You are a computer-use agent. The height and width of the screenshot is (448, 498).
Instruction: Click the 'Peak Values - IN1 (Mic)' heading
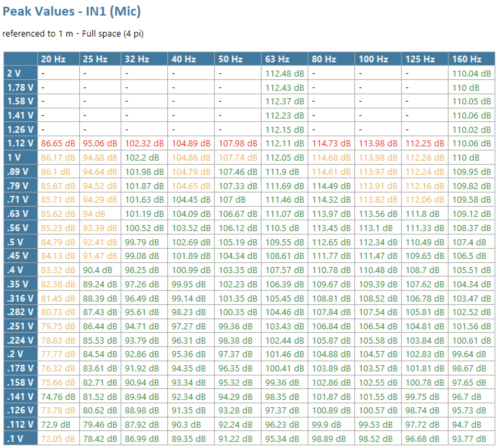(71, 11)
